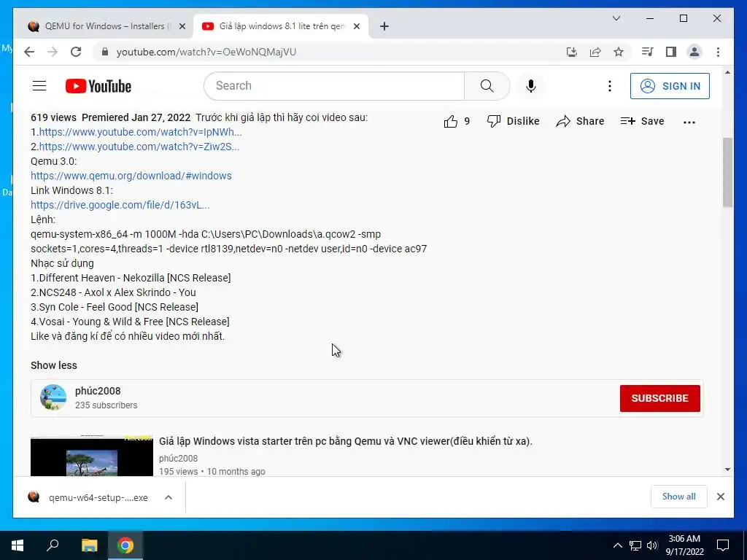Click the padlock site info icon
Image resolution: width=747 pixels, height=560 pixels.
pos(105,52)
